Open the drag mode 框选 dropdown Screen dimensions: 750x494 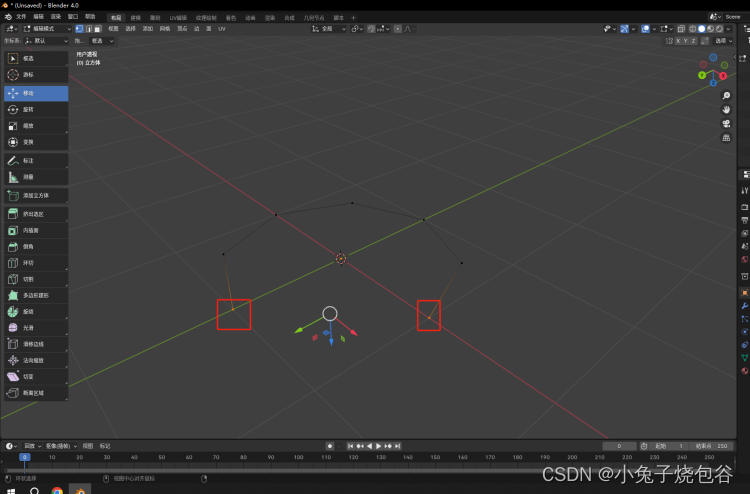click(x=102, y=41)
